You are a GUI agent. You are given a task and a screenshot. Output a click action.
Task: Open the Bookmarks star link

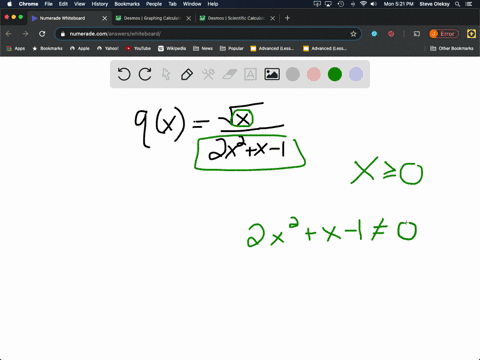point(47,48)
